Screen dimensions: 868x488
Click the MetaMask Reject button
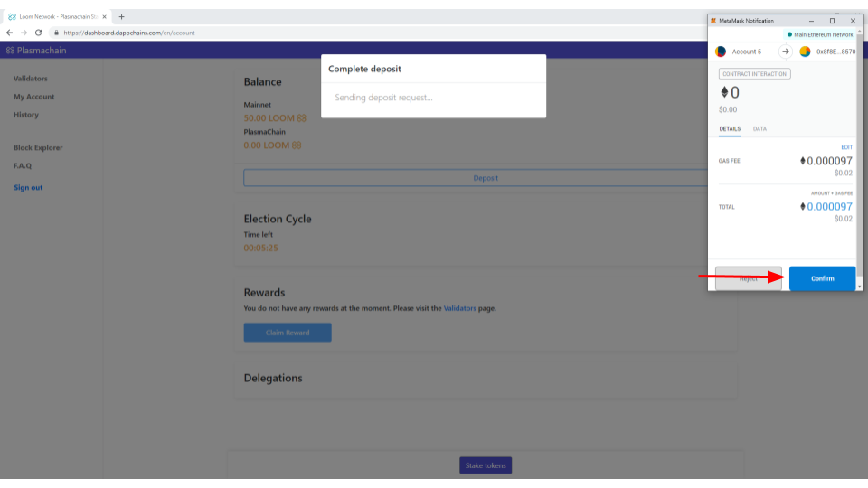click(749, 278)
